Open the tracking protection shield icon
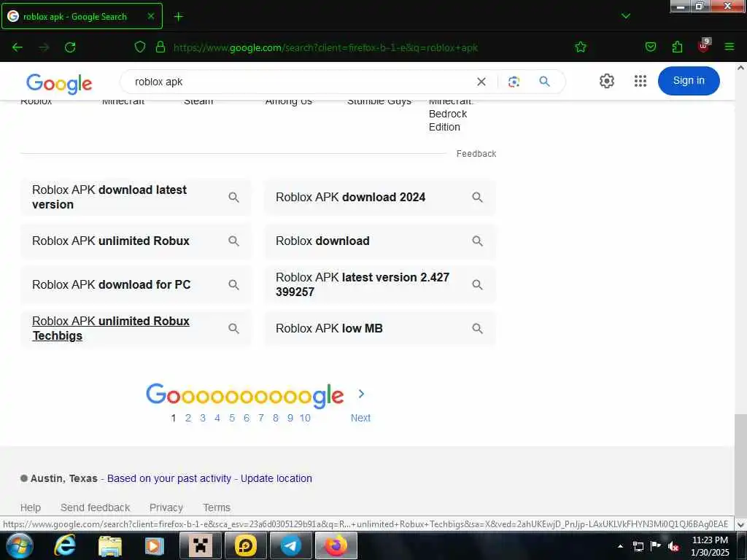 139,47
